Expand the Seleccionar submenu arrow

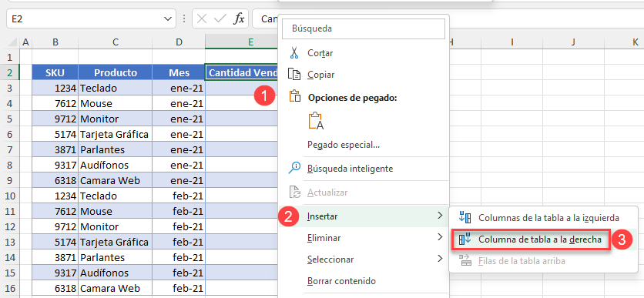440,259
